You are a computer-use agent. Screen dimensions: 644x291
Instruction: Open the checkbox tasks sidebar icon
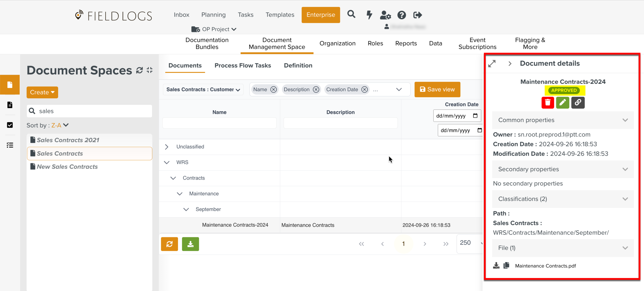click(x=10, y=125)
